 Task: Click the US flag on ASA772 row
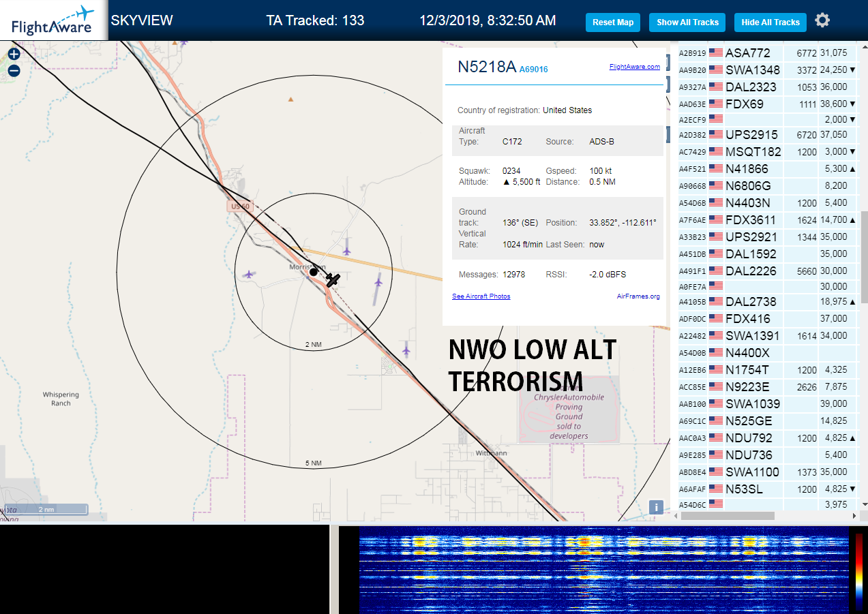click(x=716, y=52)
